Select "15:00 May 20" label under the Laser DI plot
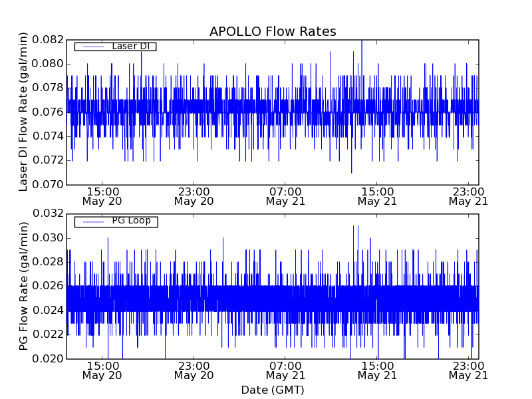The width and height of the screenshot is (532, 399). click(x=102, y=196)
